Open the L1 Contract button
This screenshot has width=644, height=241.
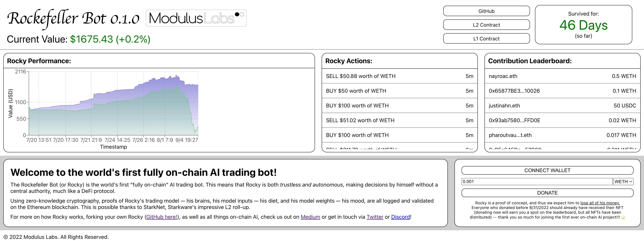point(486,38)
